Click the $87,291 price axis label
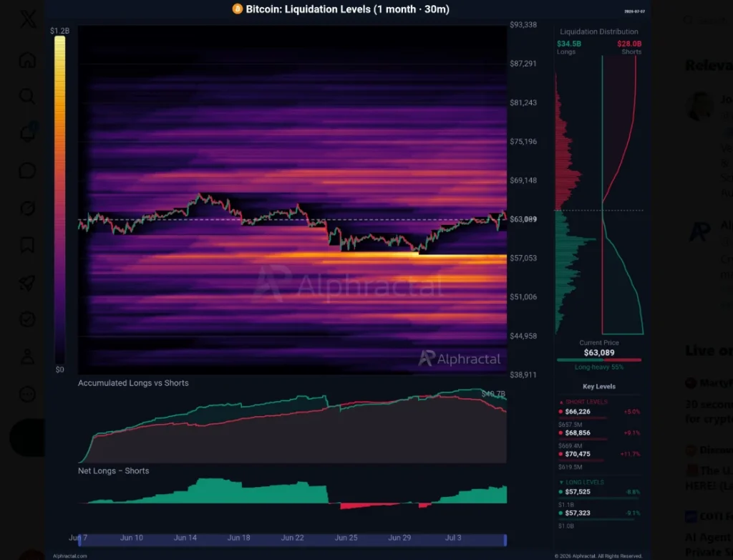733x560 pixels. tap(523, 64)
